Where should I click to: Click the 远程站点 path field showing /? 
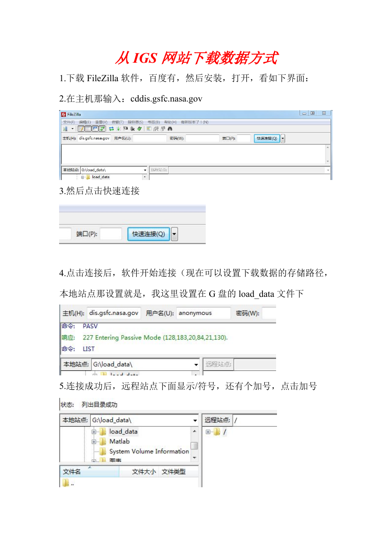click(254, 420)
